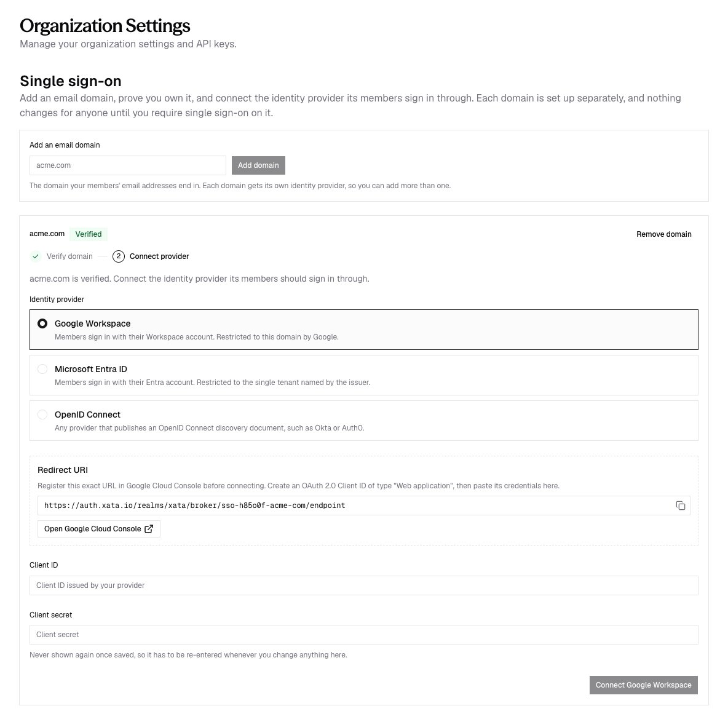Click the Add domain button
This screenshot has width=728, height=722.
[258, 165]
